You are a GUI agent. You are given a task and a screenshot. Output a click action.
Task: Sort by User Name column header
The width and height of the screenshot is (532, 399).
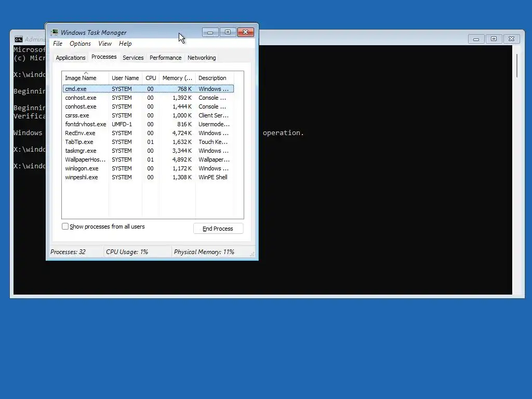point(125,78)
